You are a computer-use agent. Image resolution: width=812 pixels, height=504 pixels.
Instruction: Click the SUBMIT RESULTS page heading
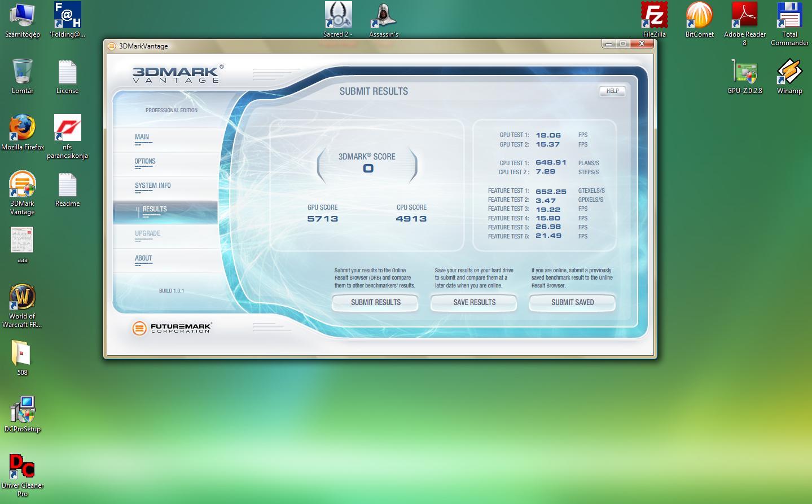(x=374, y=91)
